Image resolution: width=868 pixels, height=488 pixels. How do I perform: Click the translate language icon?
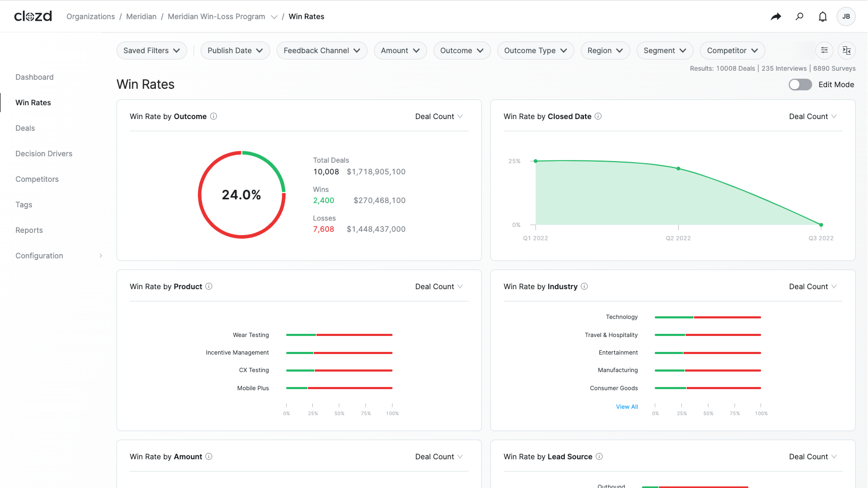tap(847, 51)
